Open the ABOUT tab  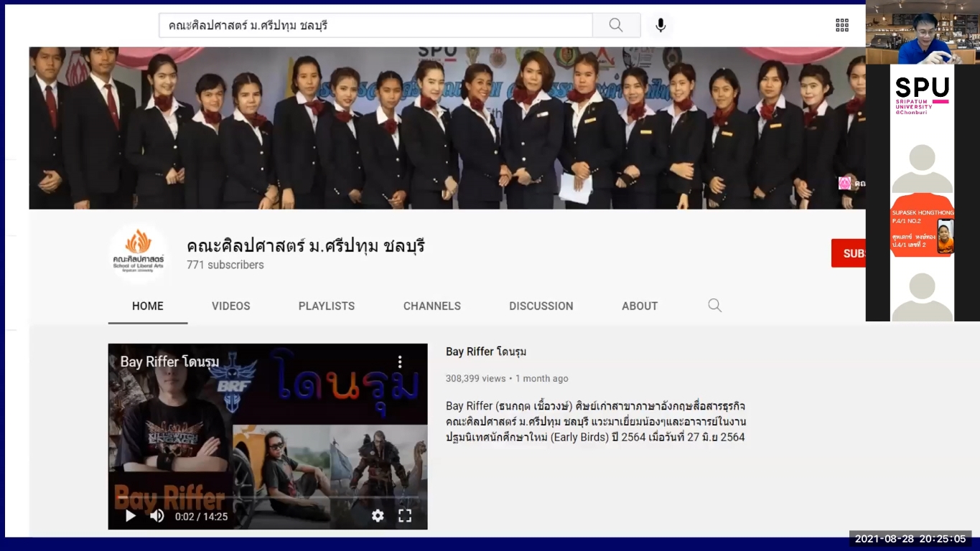point(640,306)
